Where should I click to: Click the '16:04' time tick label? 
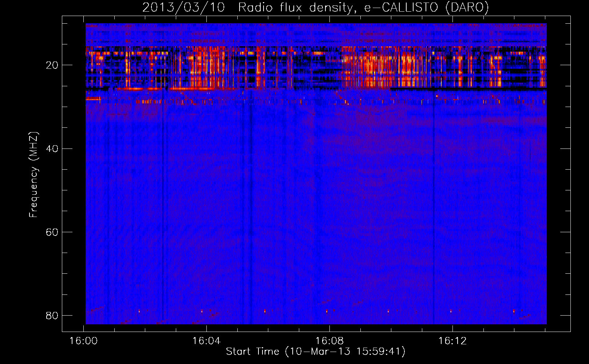[206, 341]
